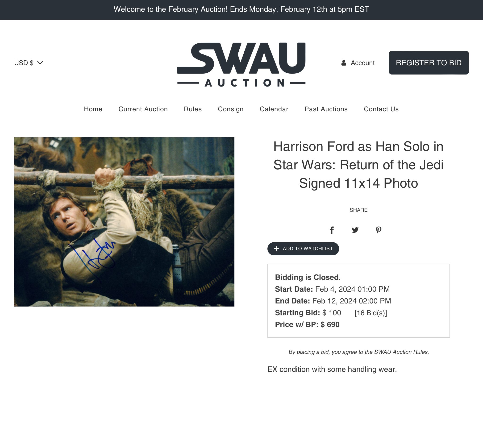
Task: Open the Current Auction page
Action: [x=143, y=109]
